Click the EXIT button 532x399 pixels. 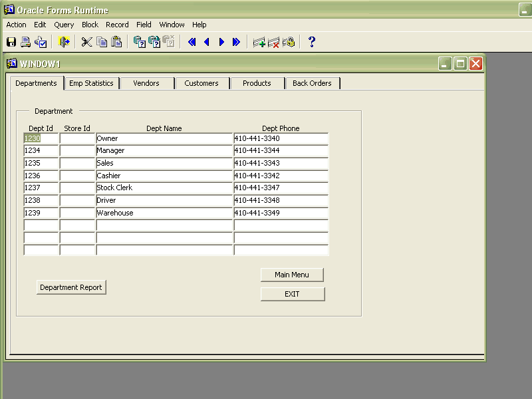[x=293, y=294]
